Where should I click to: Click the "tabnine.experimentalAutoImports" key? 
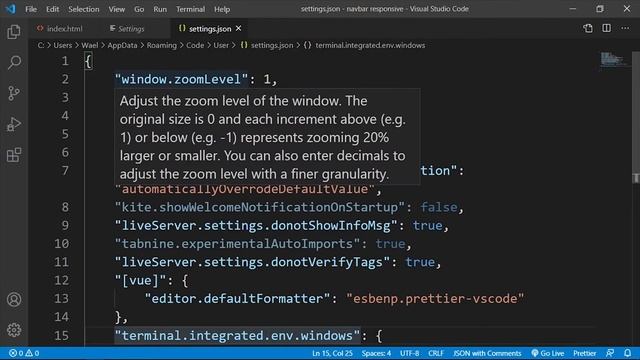click(x=238, y=244)
